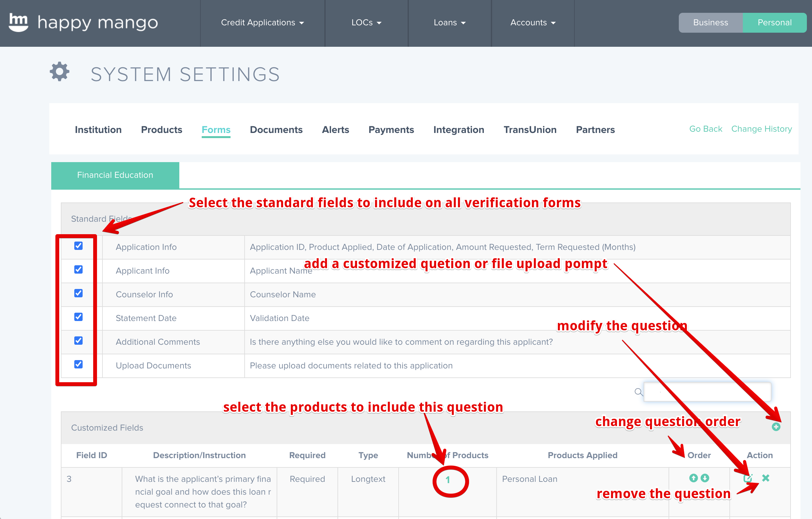
Task: Click the System Settings gear icon
Action: [60, 71]
